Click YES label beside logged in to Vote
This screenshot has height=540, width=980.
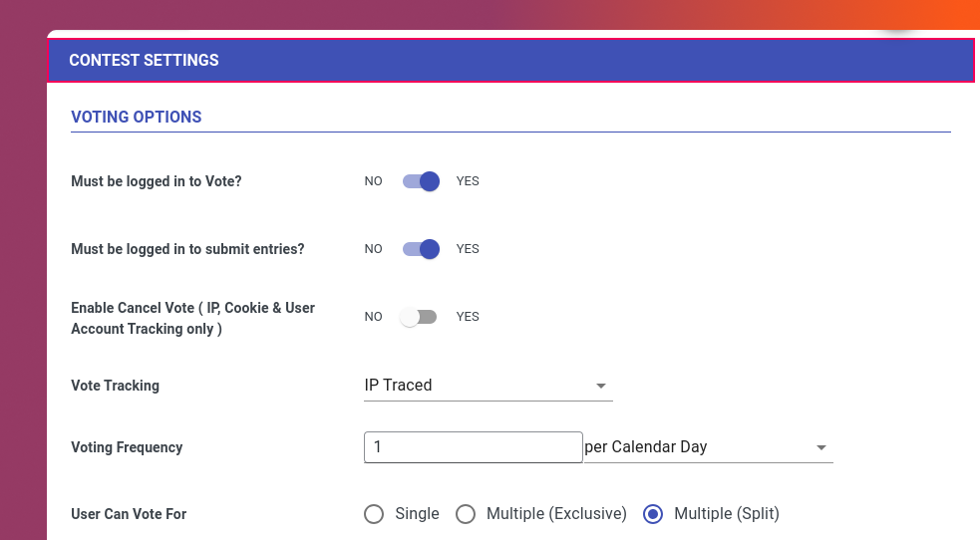[x=468, y=181]
